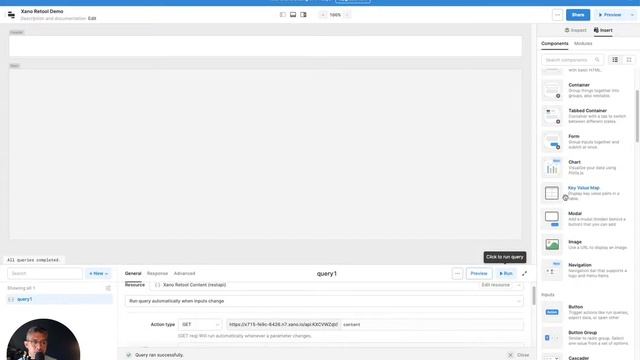Toggle the bottom panel layout icon
Image resolution: width=640 pixels, height=360 pixels.
293,15
